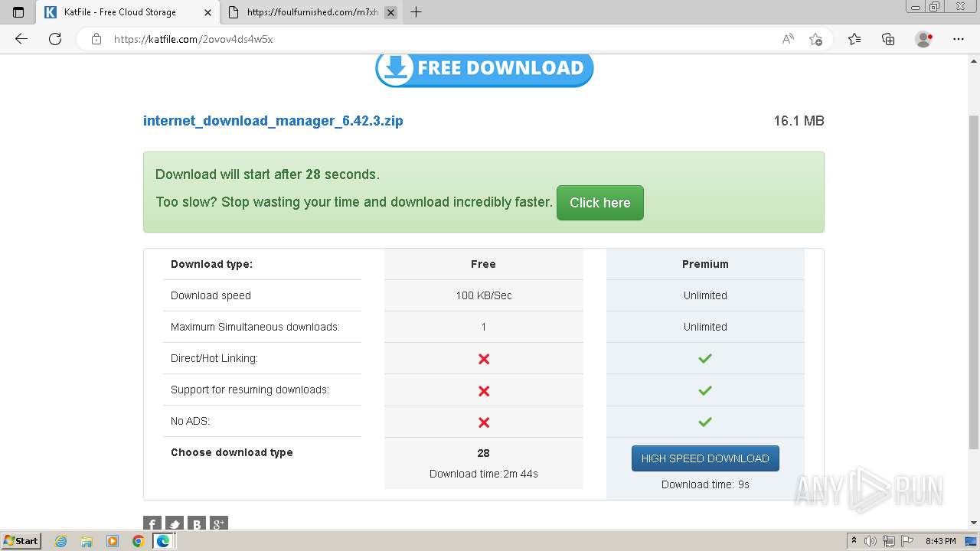Click the red X for resuming downloads

coord(484,390)
